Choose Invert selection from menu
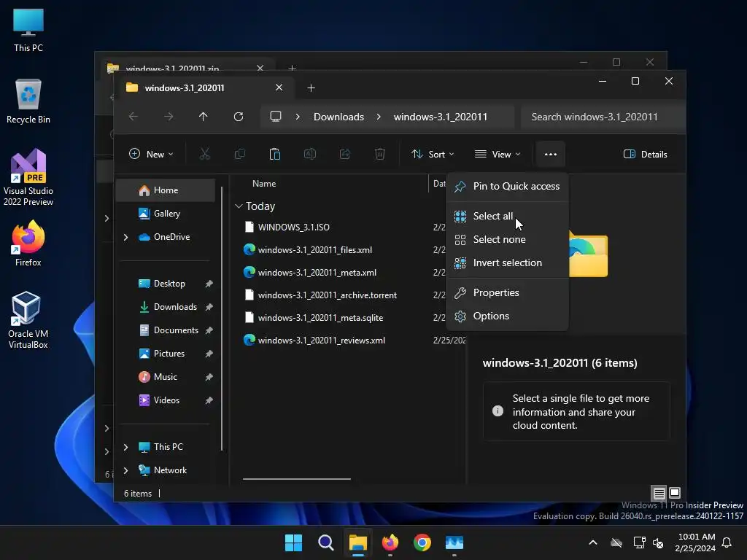This screenshot has height=560, width=747. pos(508,262)
